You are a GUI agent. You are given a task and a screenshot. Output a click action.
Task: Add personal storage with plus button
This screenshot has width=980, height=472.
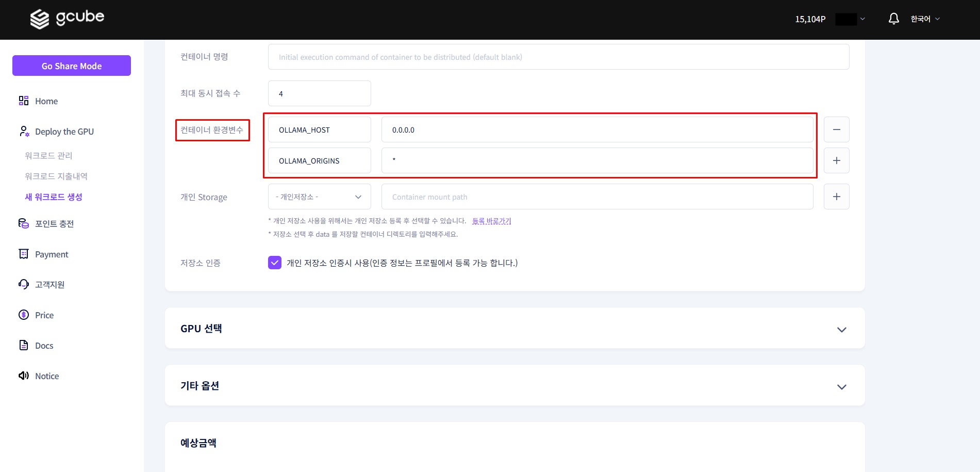(836, 197)
